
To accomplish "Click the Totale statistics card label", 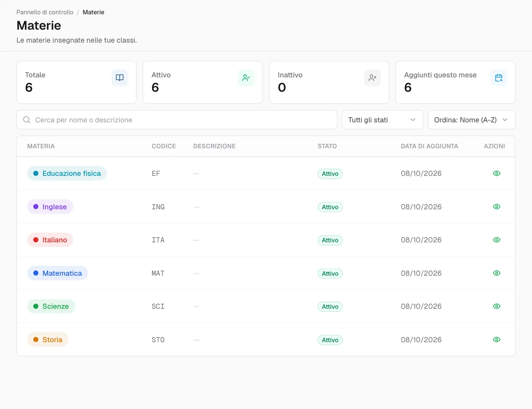I will coord(35,75).
